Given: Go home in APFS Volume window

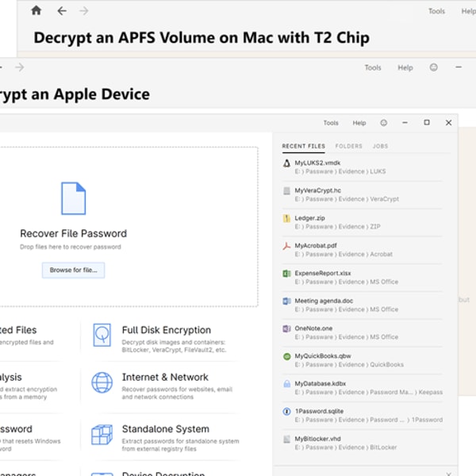Looking at the screenshot, I should pyautogui.click(x=36, y=10).
